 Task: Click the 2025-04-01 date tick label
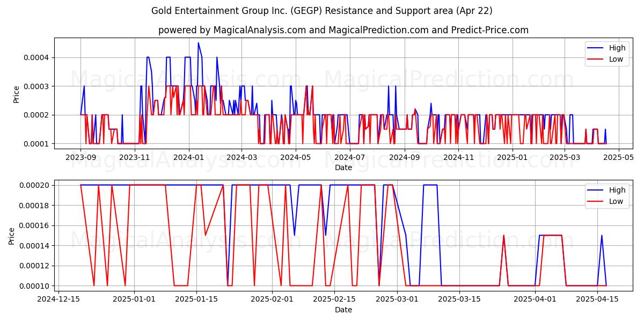pos(535,299)
